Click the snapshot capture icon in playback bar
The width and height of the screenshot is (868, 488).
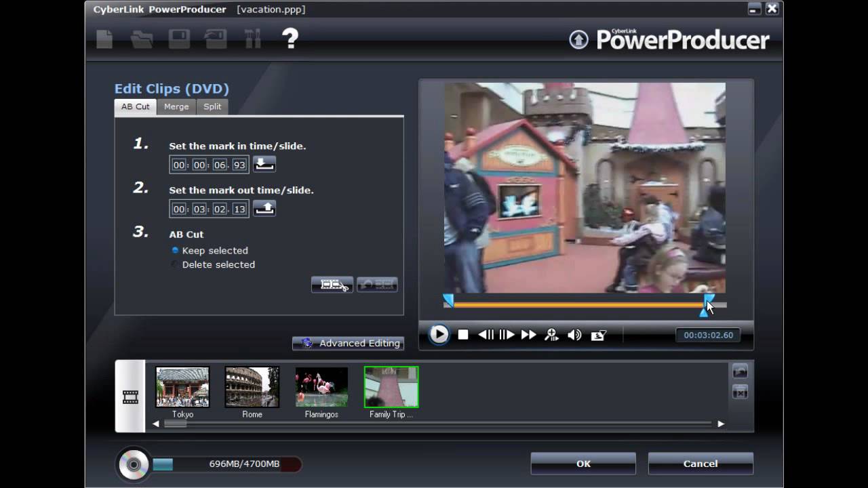tap(598, 335)
